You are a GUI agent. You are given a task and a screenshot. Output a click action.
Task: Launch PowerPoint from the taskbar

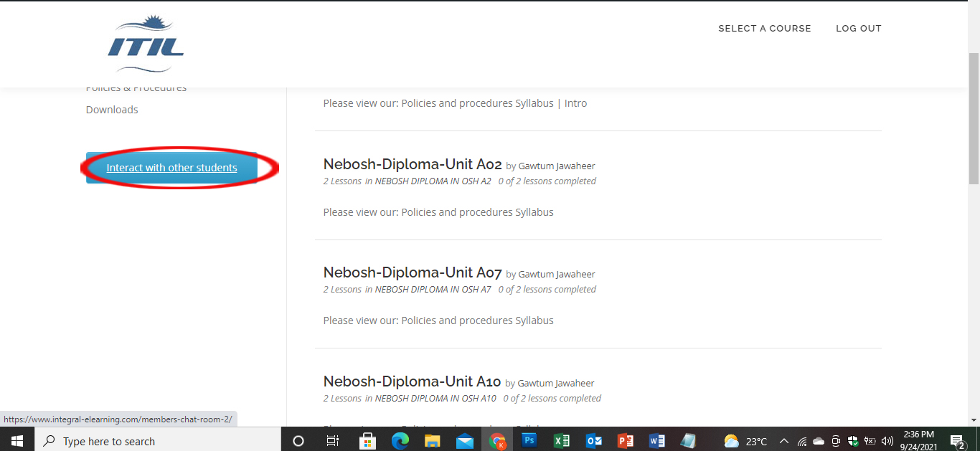click(626, 441)
